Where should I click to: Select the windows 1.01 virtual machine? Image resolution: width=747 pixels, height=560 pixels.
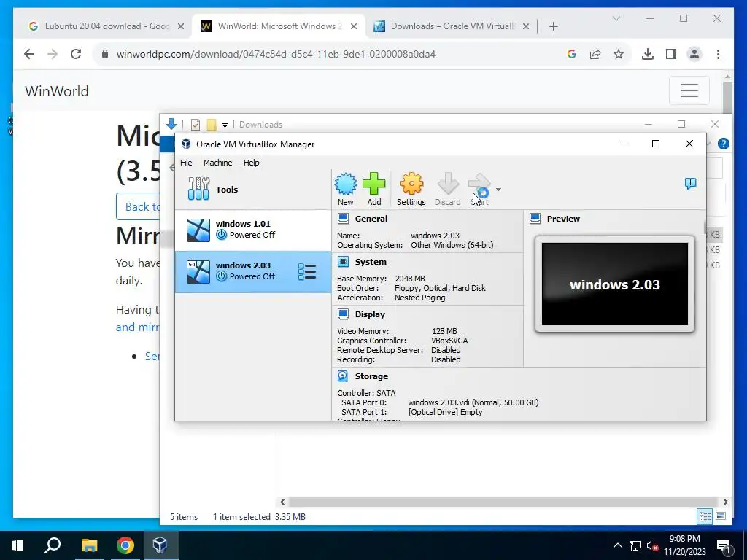click(x=253, y=230)
